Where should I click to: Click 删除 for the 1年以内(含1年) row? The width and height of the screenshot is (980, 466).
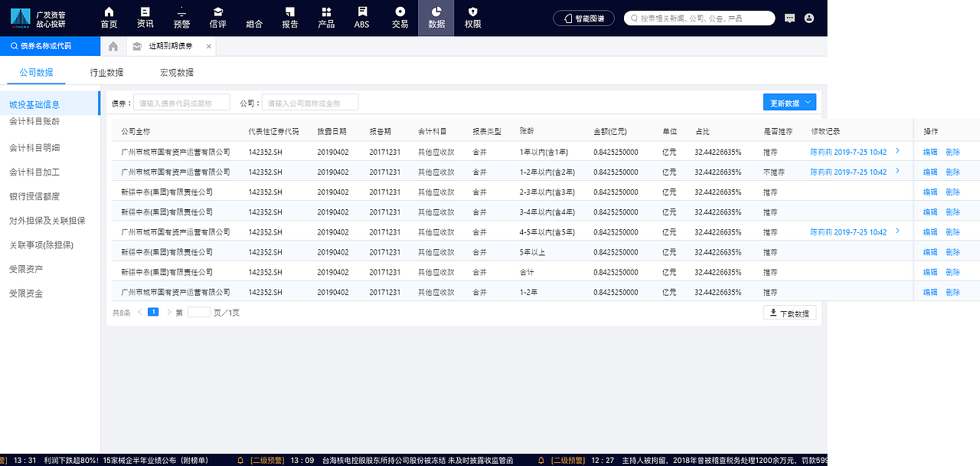(952, 153)
